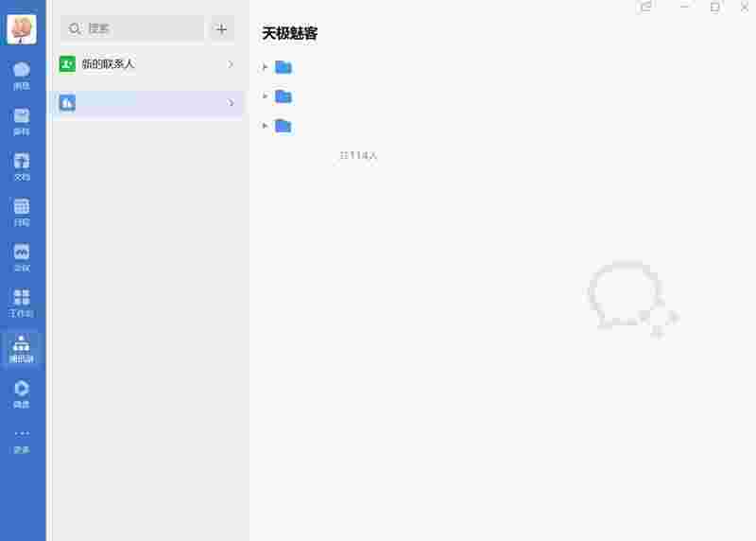Go to Documents (文档) in the sidebar
Image resolution: width=756 pixels, height=541 pixels.
[21, 167]
